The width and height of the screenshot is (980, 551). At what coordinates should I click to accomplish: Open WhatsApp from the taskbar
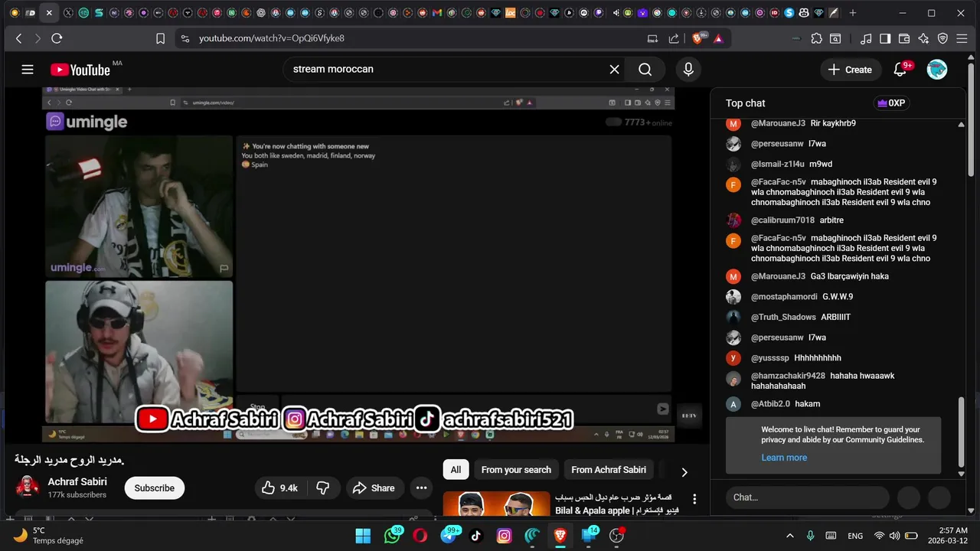pyautogui.click(x=392, y=536)
